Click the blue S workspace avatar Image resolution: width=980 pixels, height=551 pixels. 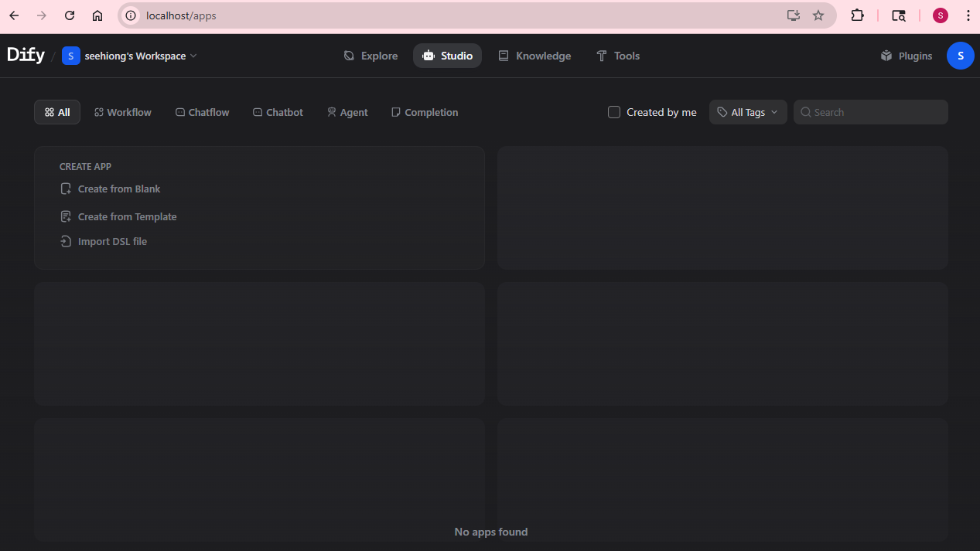pos(71,56)
